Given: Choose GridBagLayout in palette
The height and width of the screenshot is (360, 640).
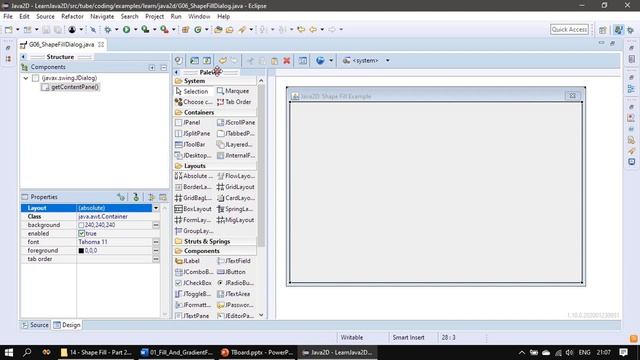Looking at the screenshot, I should (193, 198).
